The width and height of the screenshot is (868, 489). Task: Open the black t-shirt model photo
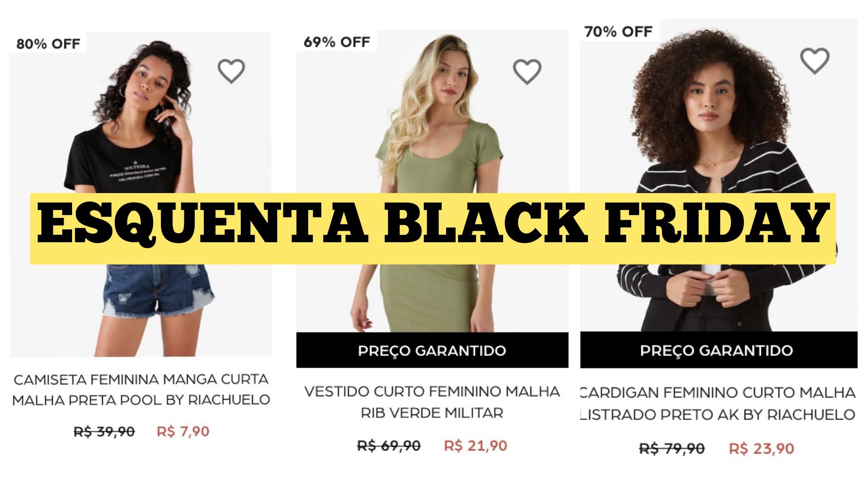click(x=141, y=194)
